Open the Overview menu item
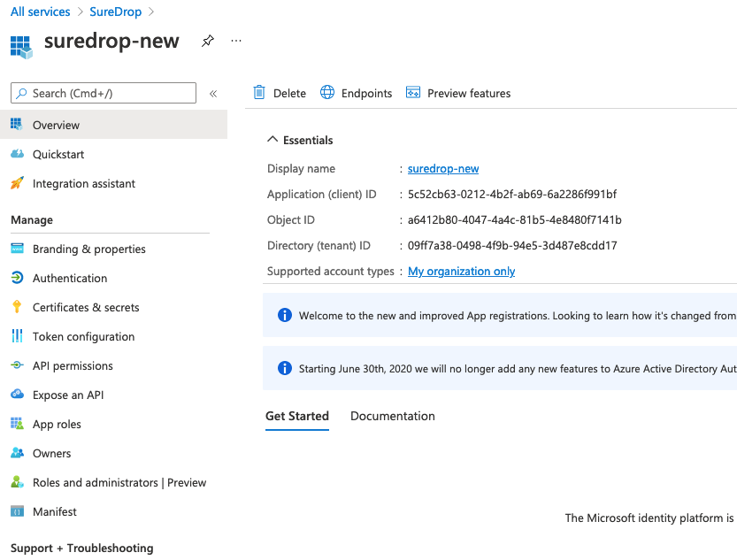The width and height of the screenshot is (737, 560). [x=114, y=125]
